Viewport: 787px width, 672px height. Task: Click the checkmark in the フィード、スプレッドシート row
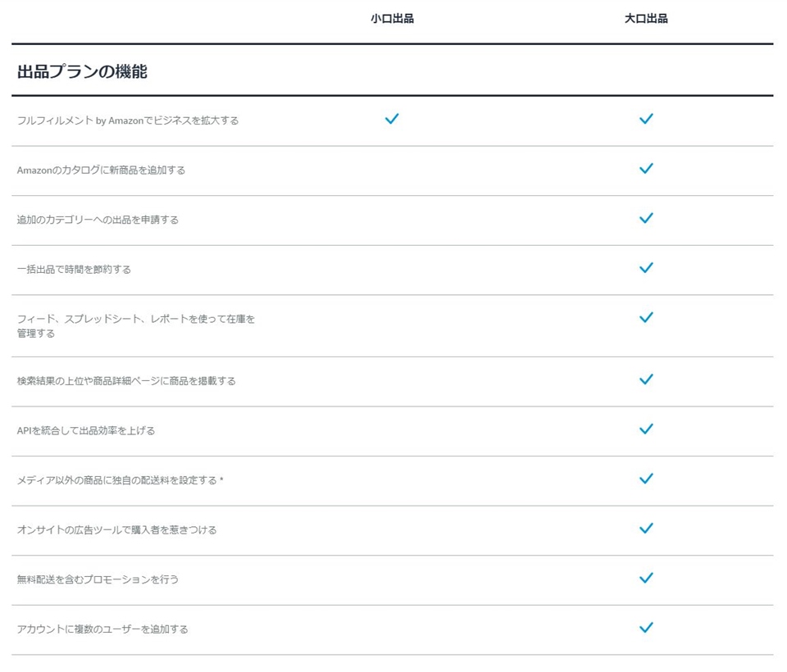tap(646, 318)
